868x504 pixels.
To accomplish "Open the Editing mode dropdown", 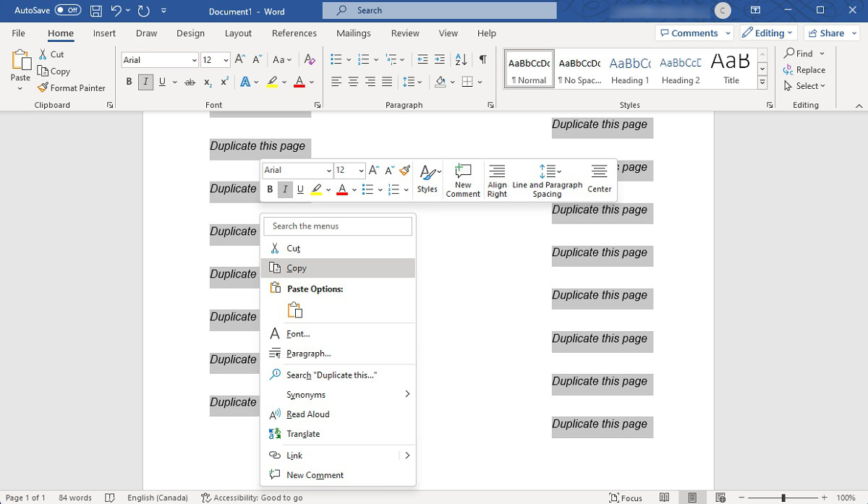I will coord(768,33).
